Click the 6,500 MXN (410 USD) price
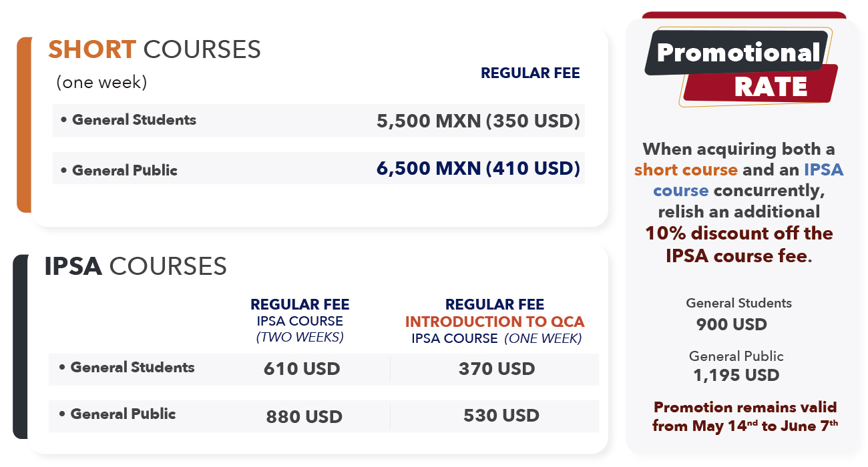Image resolution: width=868 pixels, height=467 pixels. [x=478, y=168]
